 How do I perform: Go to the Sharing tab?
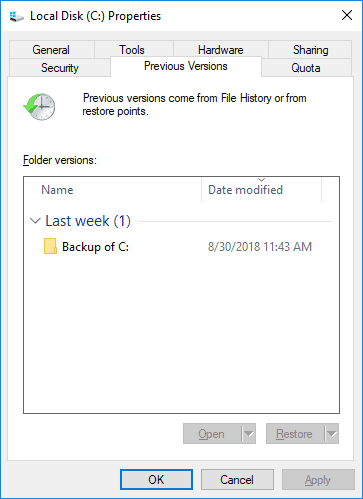(310, 50)
